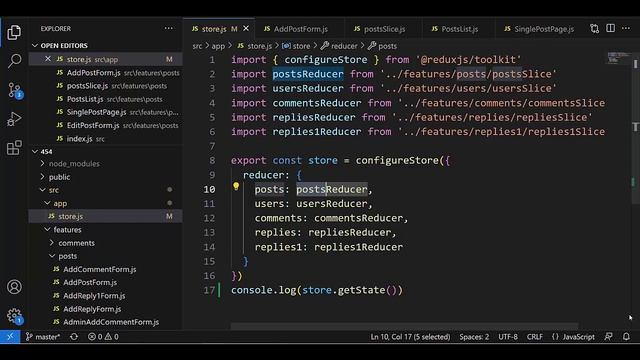Open AdminAddCommentForm.js in file tree
The height and width of the screenshot is (360, 640).
point(105,322)
